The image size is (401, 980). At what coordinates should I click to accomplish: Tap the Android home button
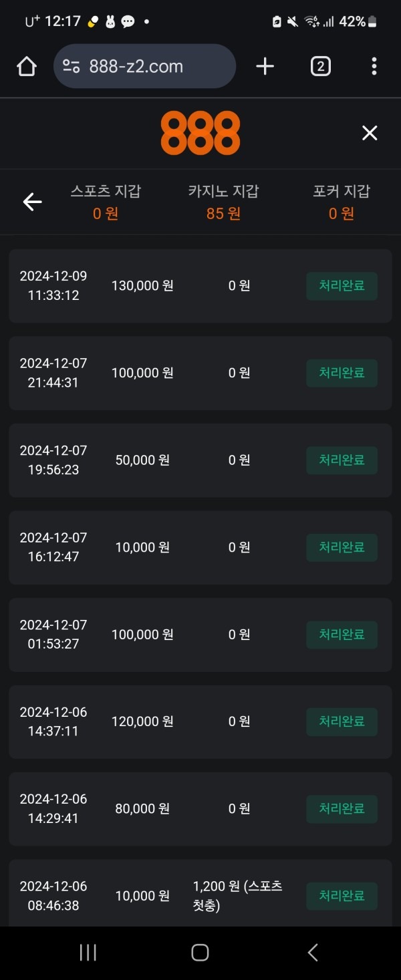[x=200, y=953]
